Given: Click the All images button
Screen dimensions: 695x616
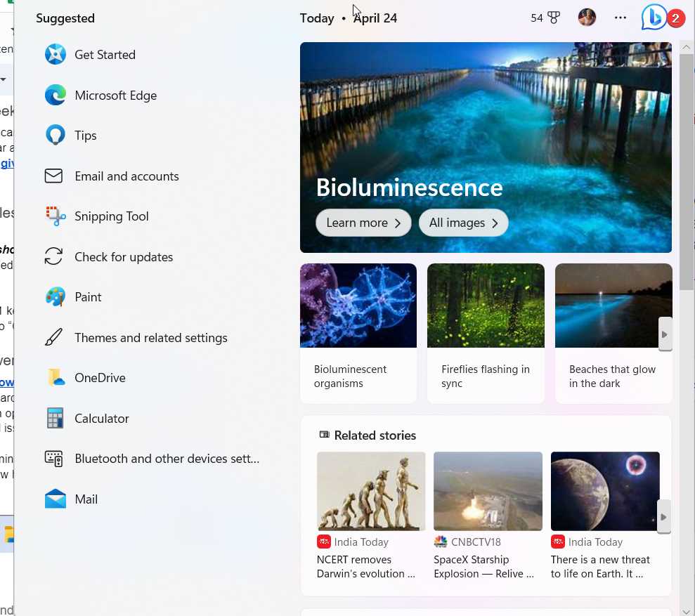Looking at the screenshot, I should tap(463, 223).
